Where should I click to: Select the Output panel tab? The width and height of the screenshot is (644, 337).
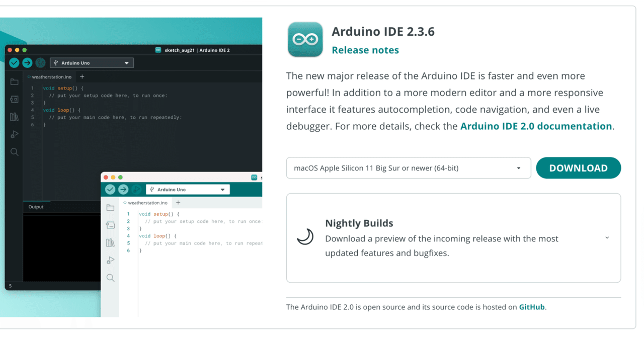point(36,206)
